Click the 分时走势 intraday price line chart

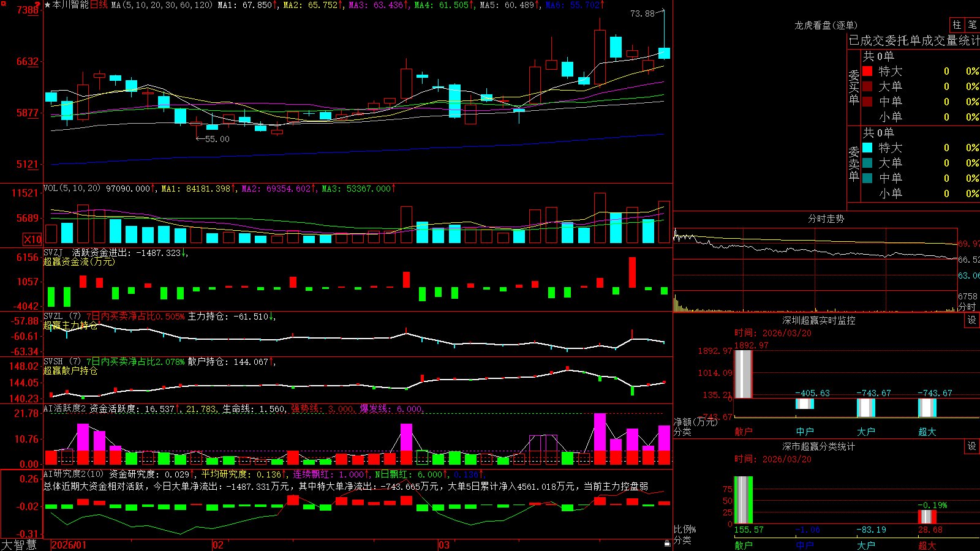coord(815,259)
